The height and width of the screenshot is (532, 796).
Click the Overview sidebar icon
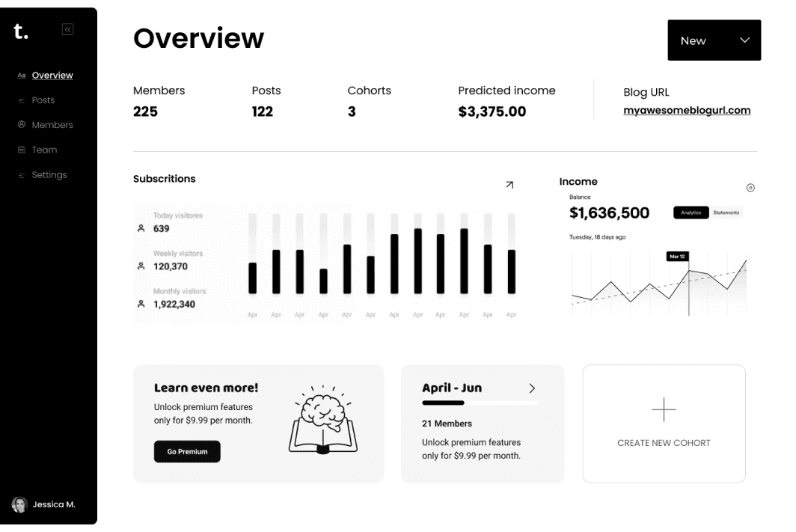tap(21, 76)
